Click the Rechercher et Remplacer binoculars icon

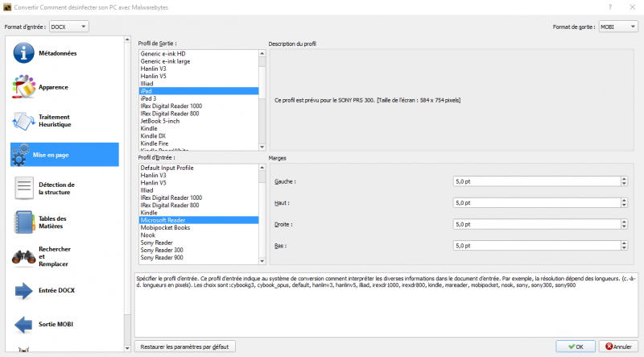tap(23, 256)
